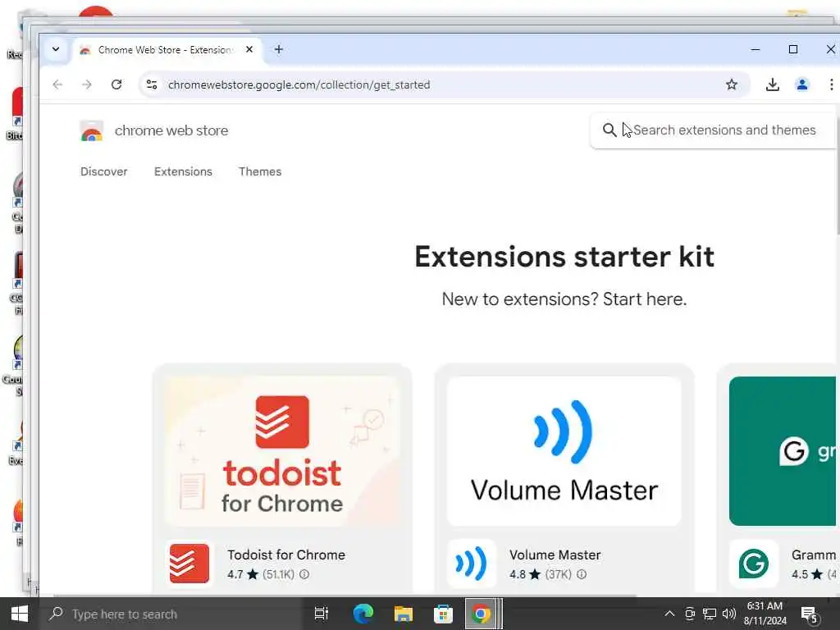The height and width of the screenshot is (630, 840).
Task: View site information icon in address bar
Action: click(x=152, y=84)
